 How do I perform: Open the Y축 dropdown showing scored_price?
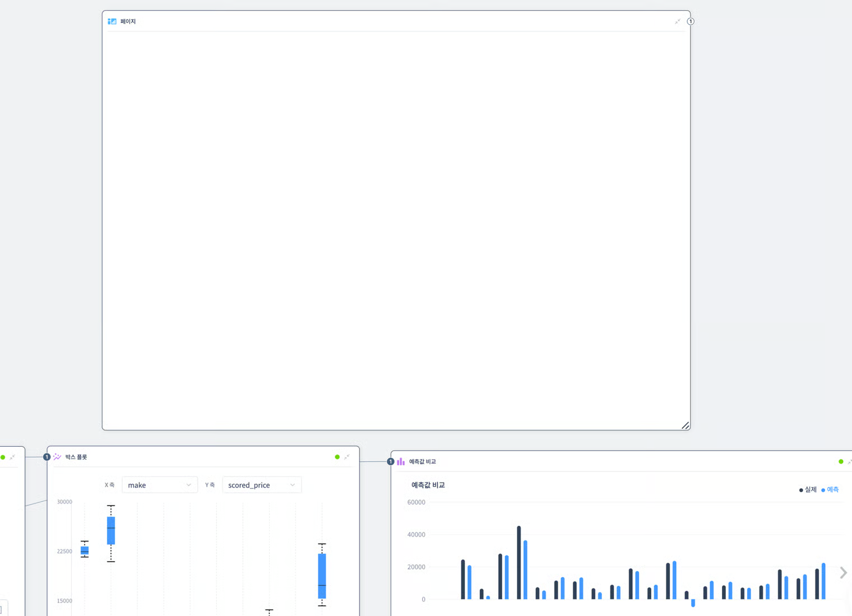tap(261, 485)
